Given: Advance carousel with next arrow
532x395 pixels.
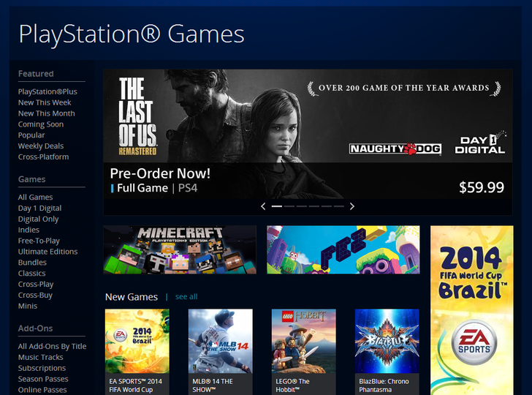Looking at the screenshot, I should click(352, 206).
